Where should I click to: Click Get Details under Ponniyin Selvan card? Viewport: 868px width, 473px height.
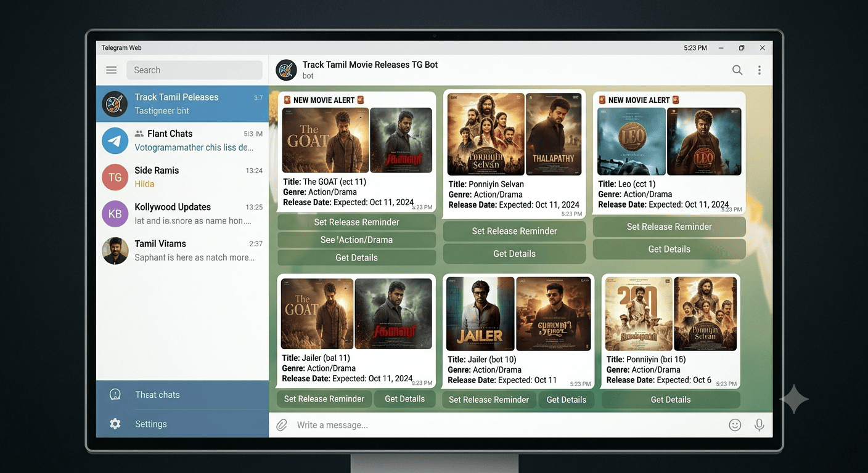515,254
